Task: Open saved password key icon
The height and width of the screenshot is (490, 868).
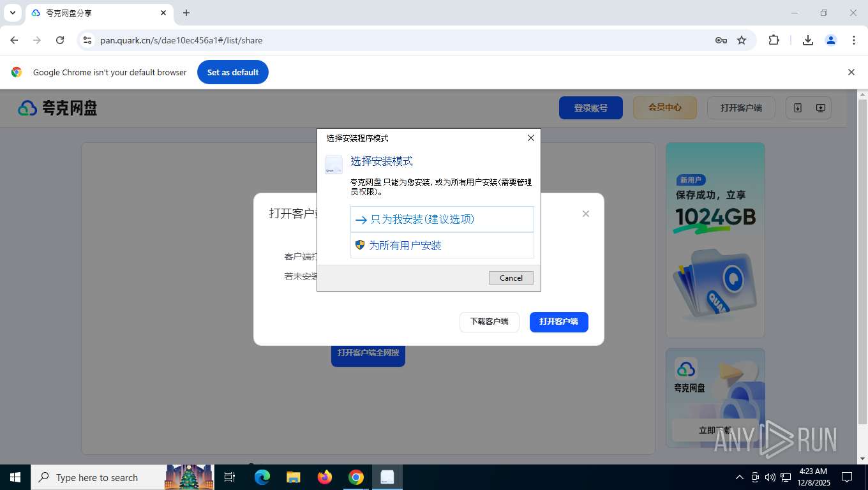Action: (721, 40)
